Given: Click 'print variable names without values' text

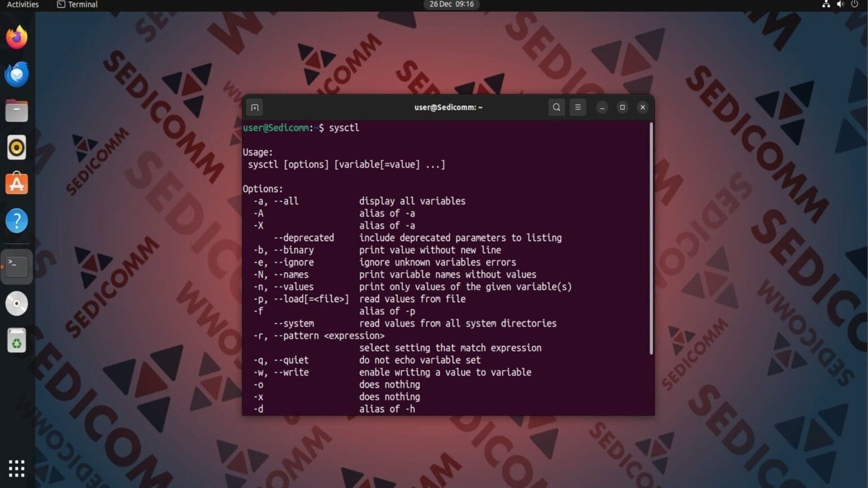Looking at the screenshot, I should coord(448,274).
